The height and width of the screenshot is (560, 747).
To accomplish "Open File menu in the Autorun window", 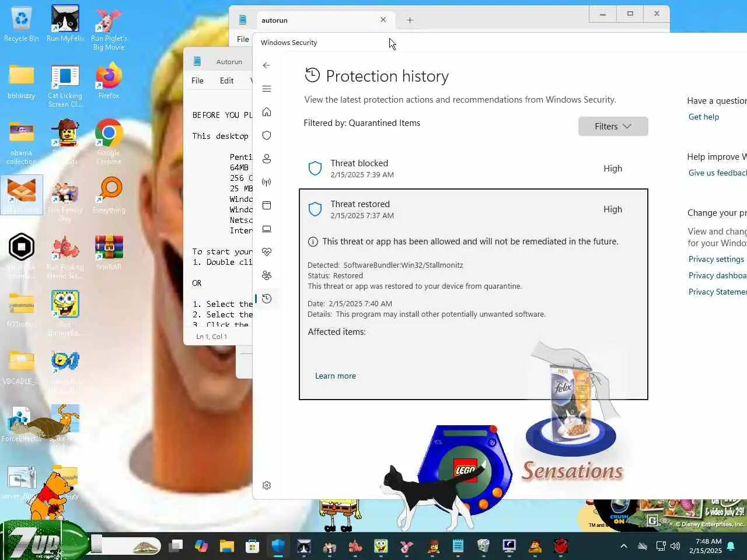I will point(198,80).
